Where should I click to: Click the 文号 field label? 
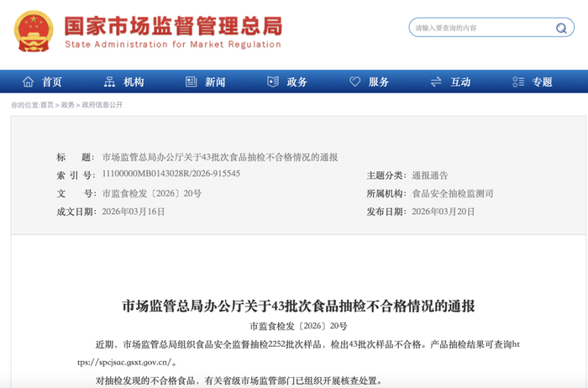[x=75, y=193]
